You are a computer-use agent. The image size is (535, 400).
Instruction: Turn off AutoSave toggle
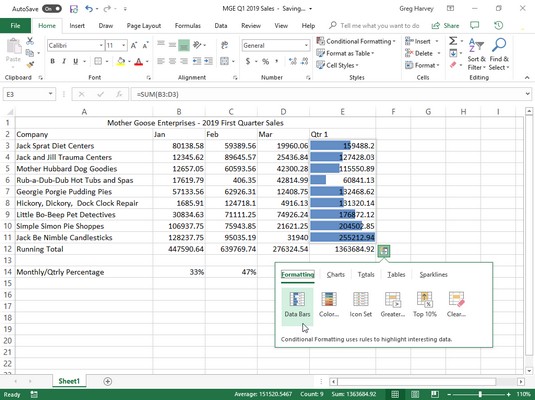(52, 9)
